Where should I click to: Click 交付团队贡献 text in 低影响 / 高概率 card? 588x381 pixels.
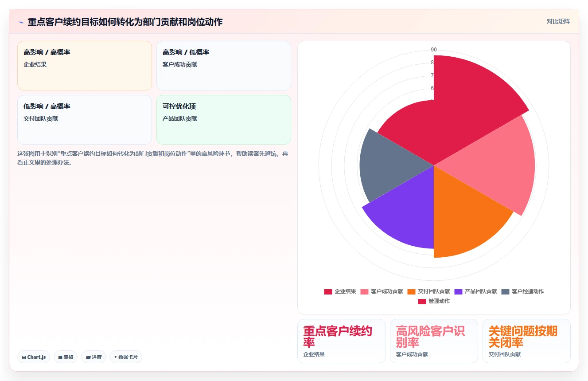[41, 118]
